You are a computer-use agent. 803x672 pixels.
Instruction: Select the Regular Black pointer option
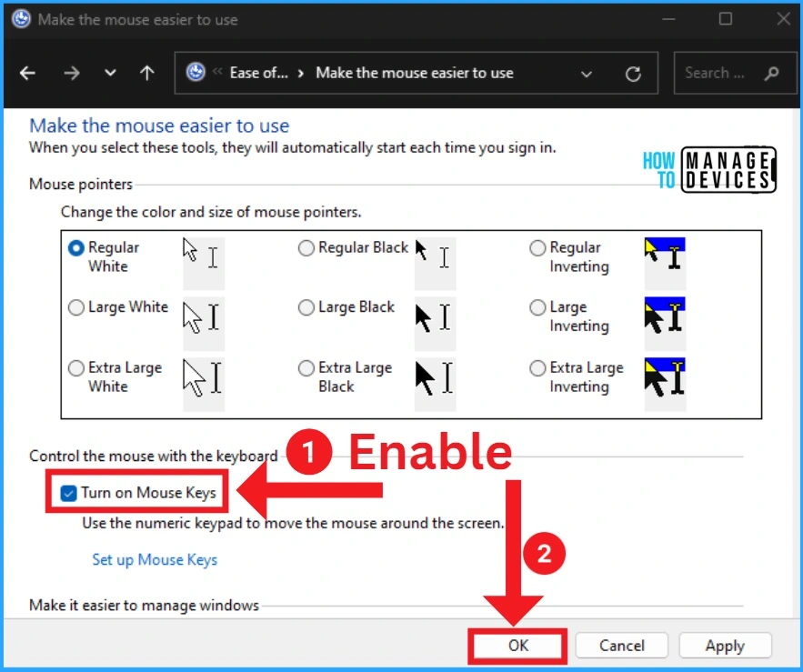(306, 248)
